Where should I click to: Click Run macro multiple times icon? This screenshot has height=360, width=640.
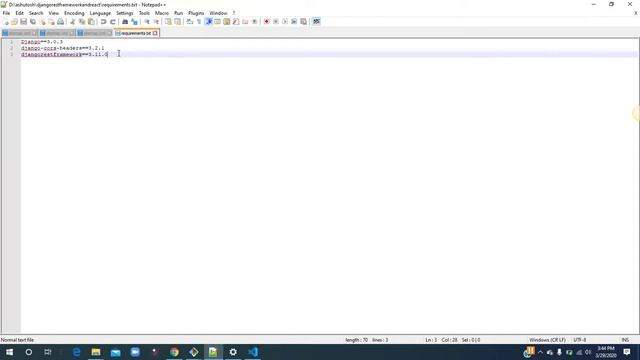[294, 22]
